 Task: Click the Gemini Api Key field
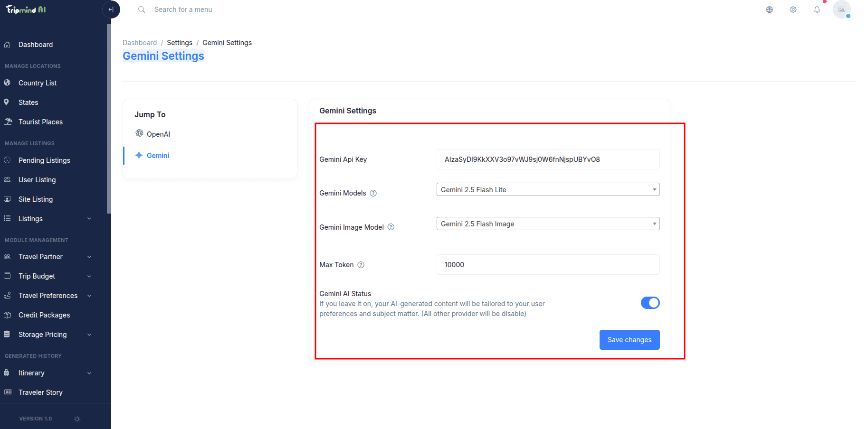[548, 159]
